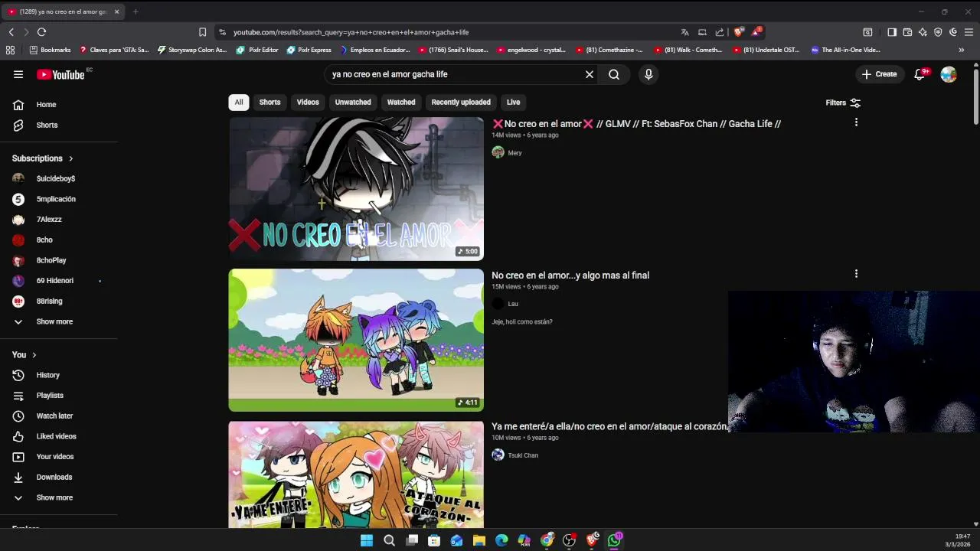The image size is (980, 551).
Task: Click the Create button
Action: click(x=879, y=74)
